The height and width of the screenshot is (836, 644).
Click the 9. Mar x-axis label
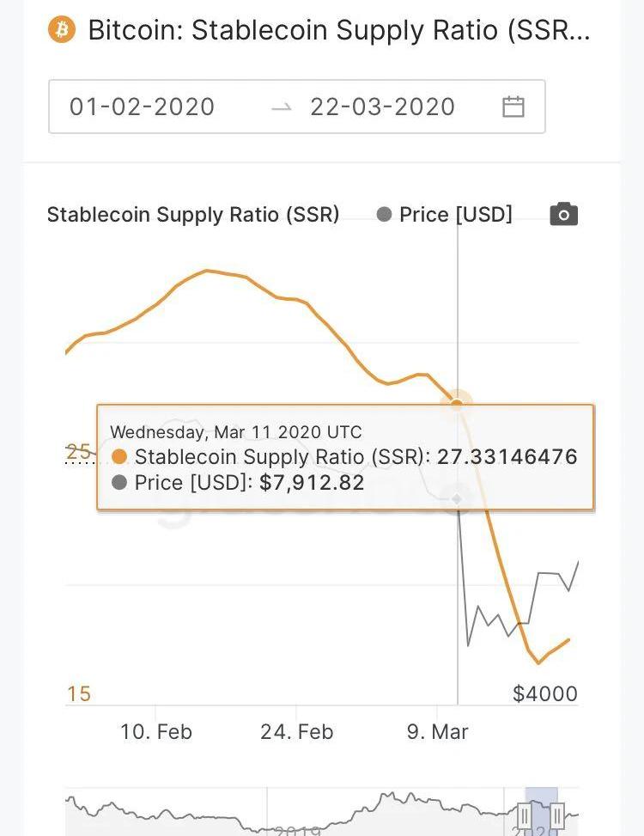(438, 732)
